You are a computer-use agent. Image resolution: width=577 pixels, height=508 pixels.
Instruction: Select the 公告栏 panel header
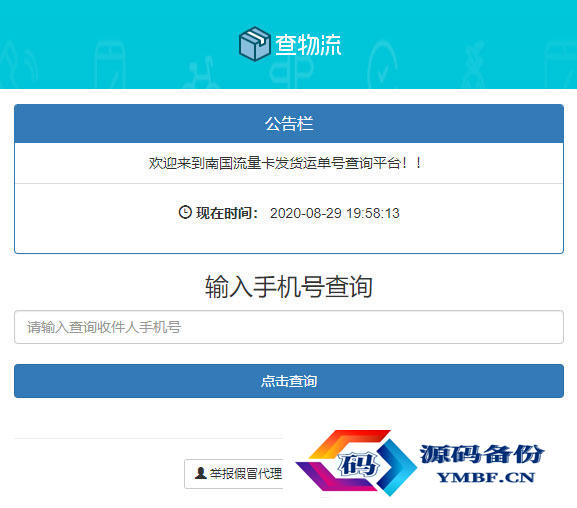[289, 124]
